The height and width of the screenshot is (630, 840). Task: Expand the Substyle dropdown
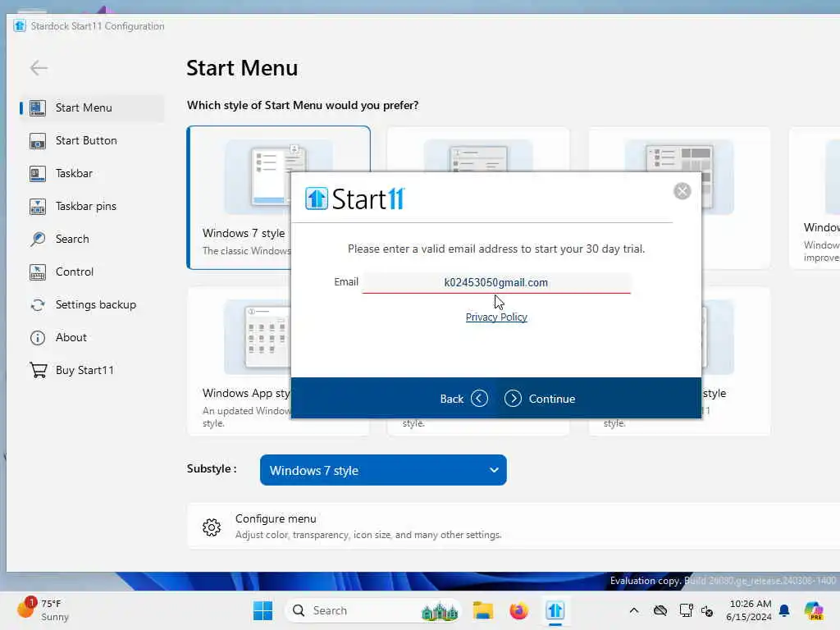(x=383, y=470)
